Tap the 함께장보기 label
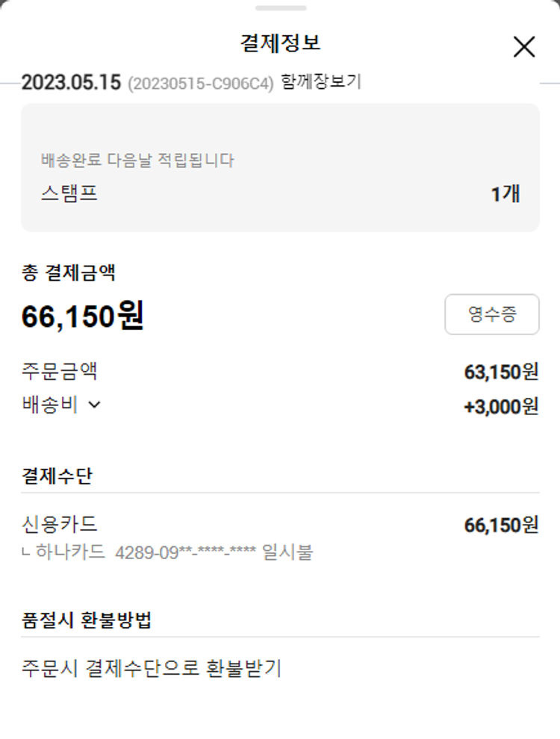The image size is (560, 739). pos(321,82)
